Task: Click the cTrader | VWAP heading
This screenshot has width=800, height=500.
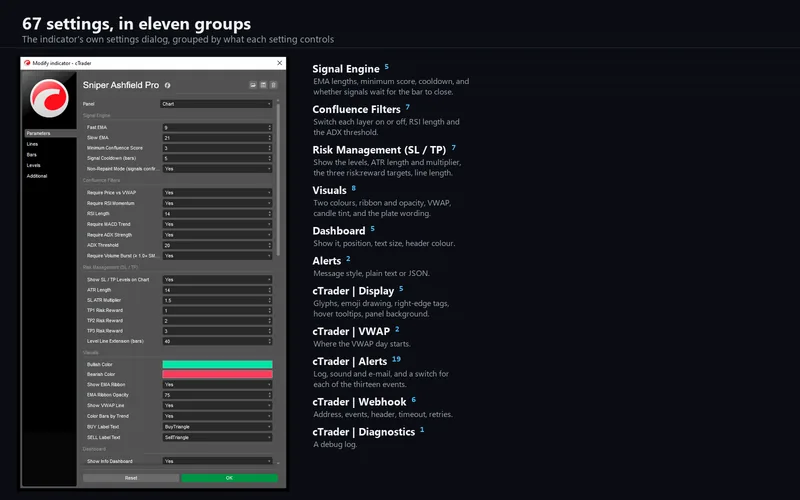Action: [x=351, y=331]
